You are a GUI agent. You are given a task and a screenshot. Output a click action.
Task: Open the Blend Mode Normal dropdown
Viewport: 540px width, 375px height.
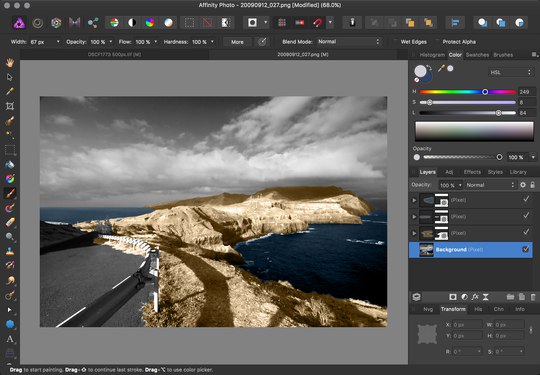point(349,42)
